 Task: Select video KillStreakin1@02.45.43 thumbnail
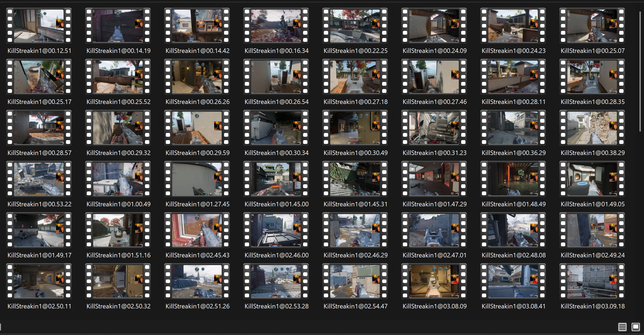[x=197, y=230]
